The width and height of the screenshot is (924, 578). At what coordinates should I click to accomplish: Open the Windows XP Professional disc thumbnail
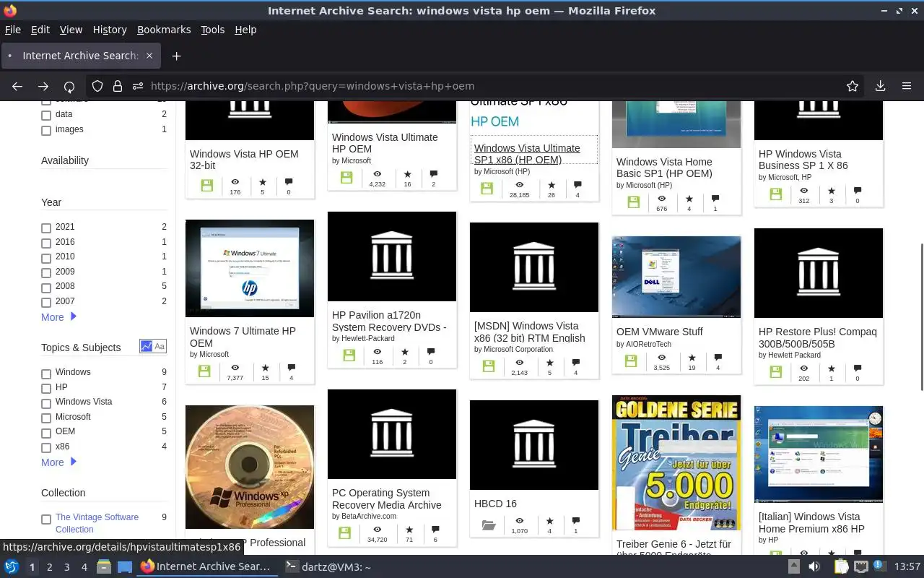point(250,467)
